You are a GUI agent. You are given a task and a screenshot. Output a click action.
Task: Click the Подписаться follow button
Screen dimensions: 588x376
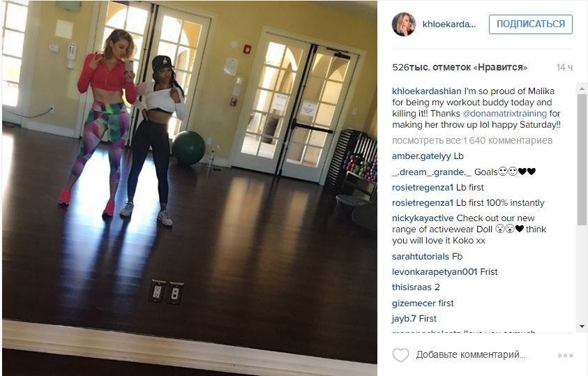531,24
